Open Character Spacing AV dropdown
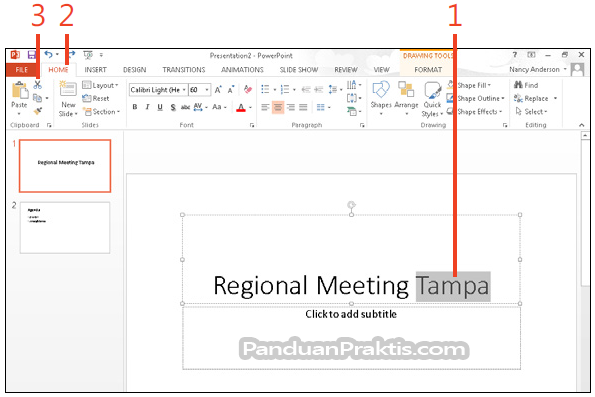Image resolution: width=595 pixels, height=397 pixels. click(x=200, y=107)
